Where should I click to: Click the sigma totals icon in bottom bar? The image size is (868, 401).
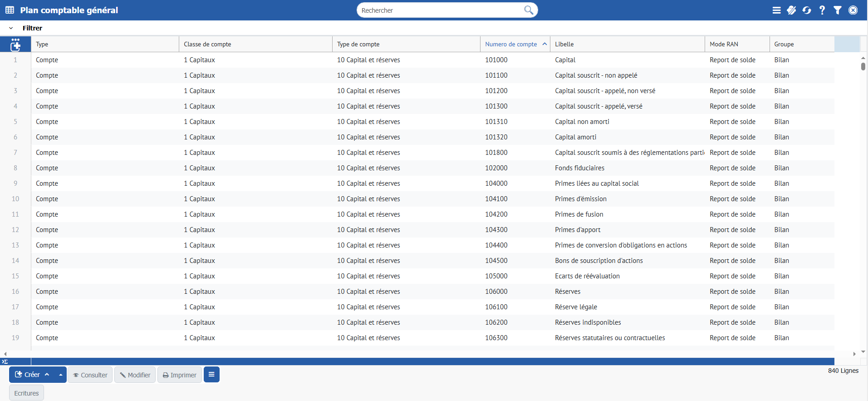(x=5, y=361)
